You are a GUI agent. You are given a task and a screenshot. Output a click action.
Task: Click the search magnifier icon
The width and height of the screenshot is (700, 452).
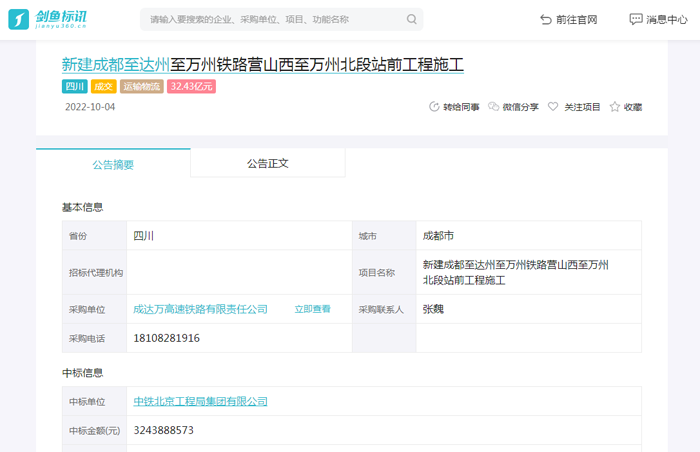tap(411, 19)
